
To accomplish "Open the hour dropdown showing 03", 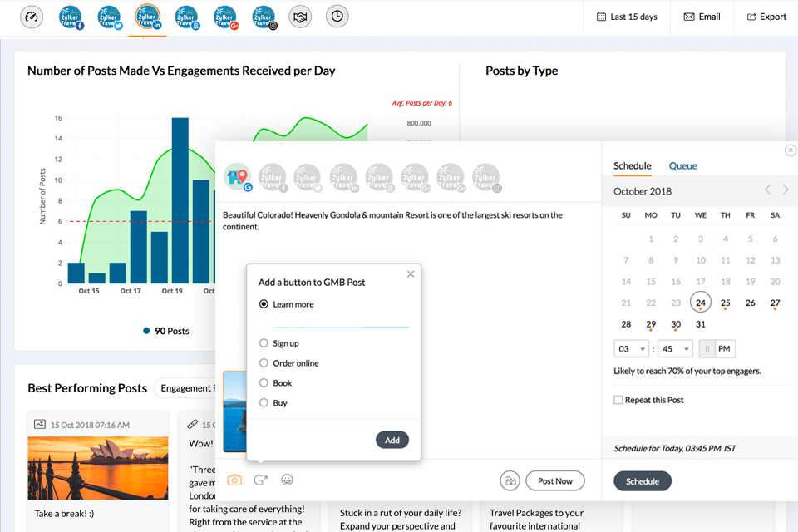I will coord(631,349).
